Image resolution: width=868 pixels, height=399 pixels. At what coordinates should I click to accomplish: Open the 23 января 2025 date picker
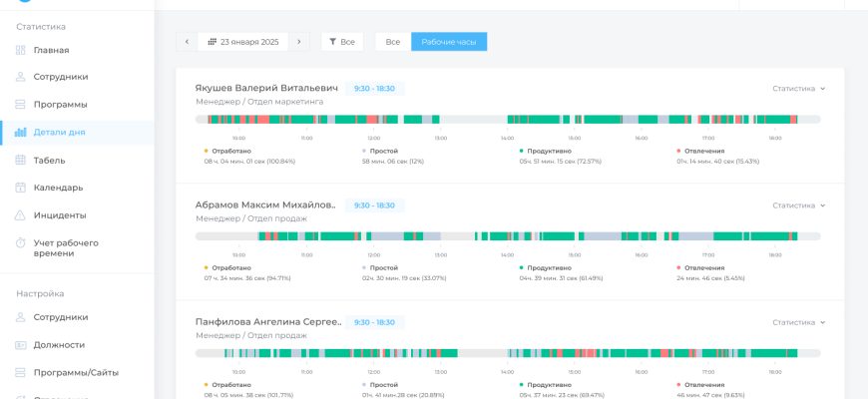pos(243,42)
